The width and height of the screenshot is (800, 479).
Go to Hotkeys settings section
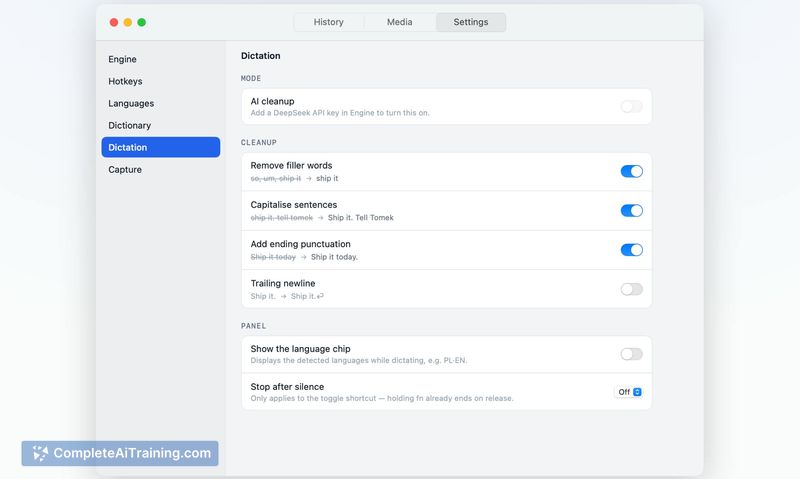[161, 81]
